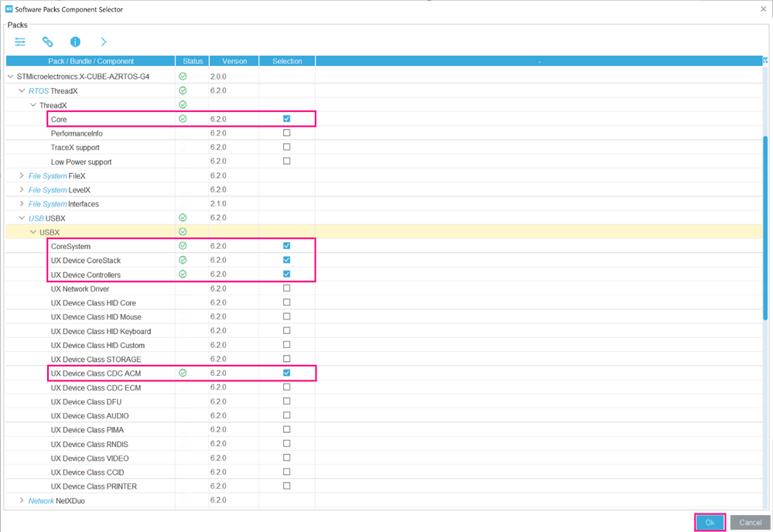Expand File System FileX

pyautogui.click(x=22, y=176)
